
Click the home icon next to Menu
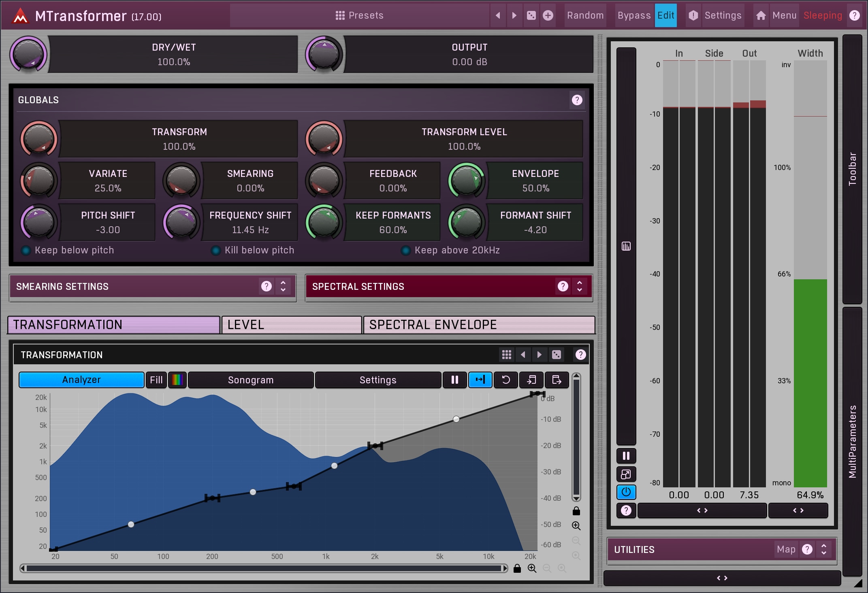tap(761, 15)
